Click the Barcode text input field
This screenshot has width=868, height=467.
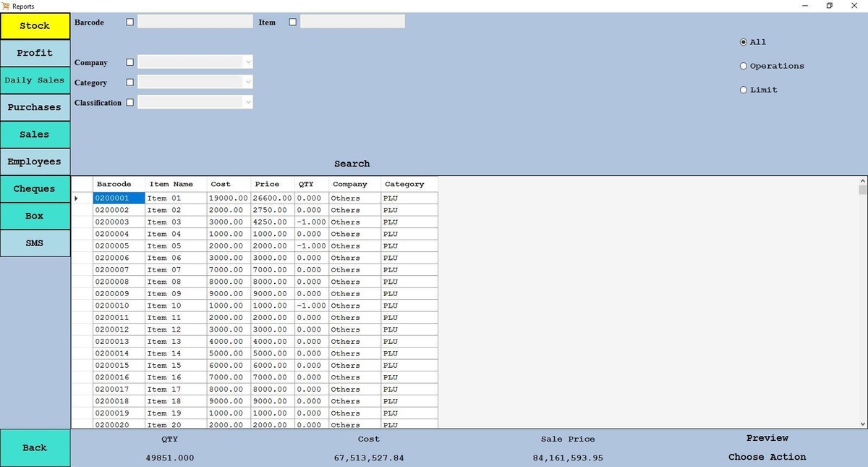195,22
